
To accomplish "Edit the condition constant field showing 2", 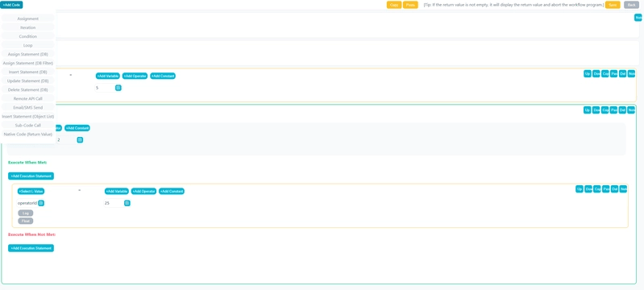I will [x=66, y=139].
